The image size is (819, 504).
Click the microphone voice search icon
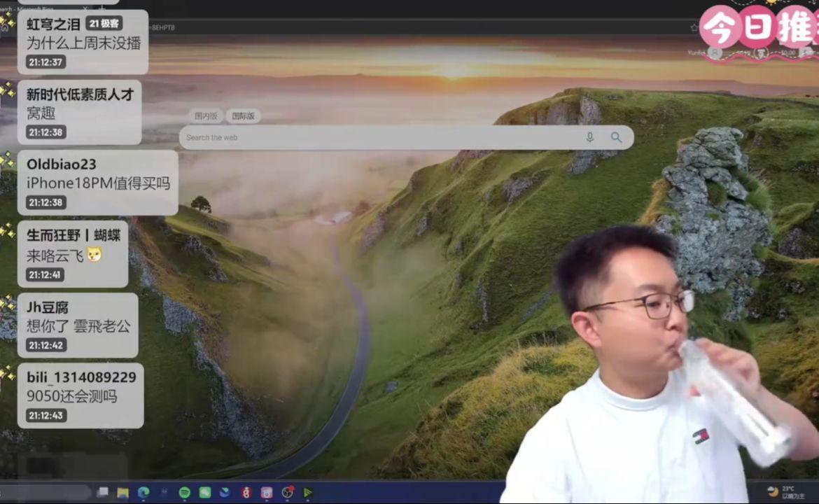coord(589,137)
